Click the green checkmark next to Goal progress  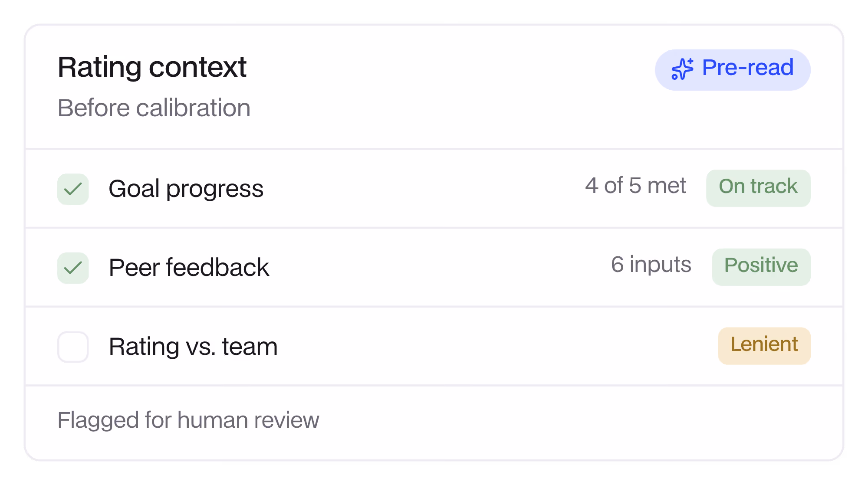73,189
